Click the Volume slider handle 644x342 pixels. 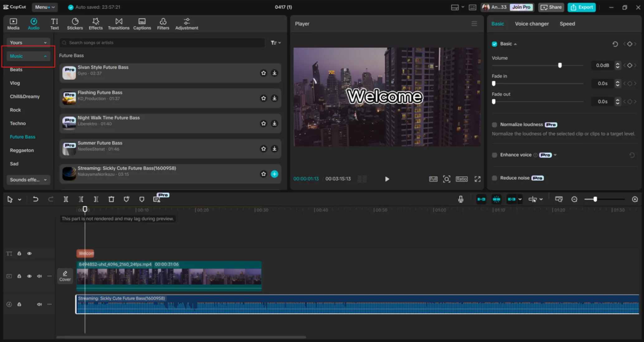click(560, 65)
